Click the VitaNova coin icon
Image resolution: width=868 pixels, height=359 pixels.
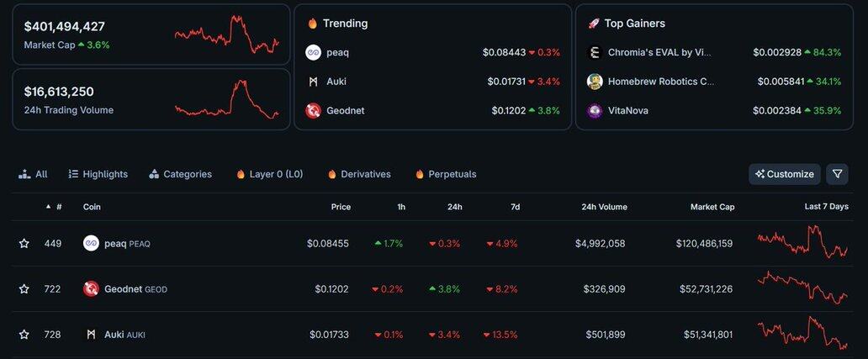595,110
